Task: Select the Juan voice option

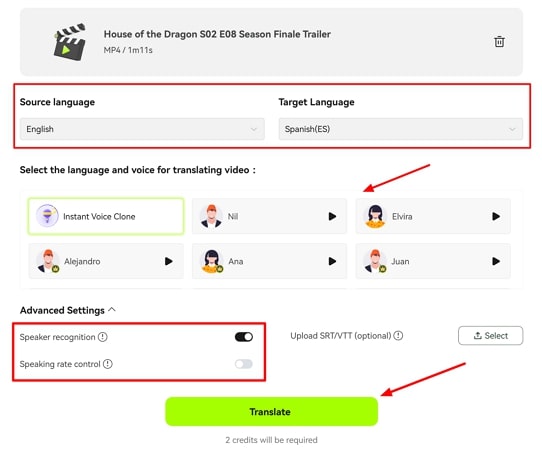Action: tap(433, 261)
